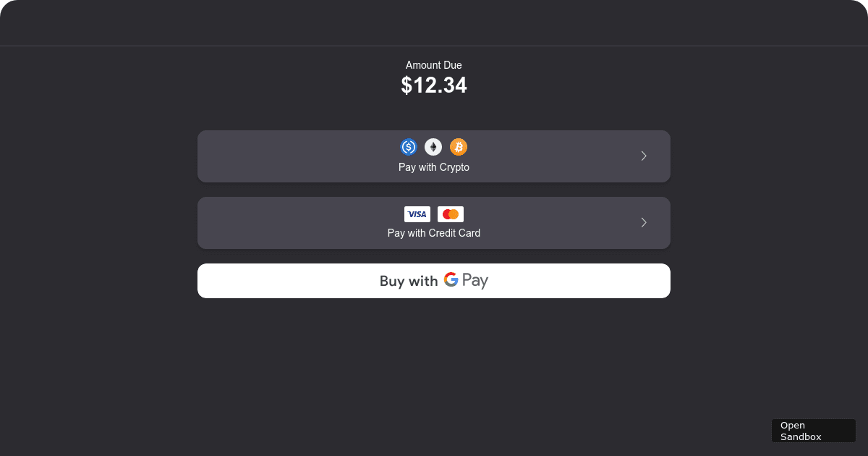
Task: Select Pay with Credit Card
Action: (x=433, y=223)
